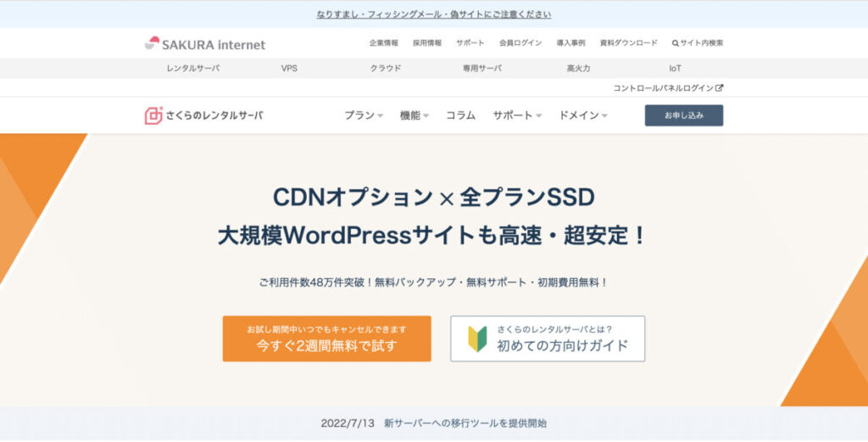Viewport: 868px width, 442px height.
Task: View 導入事例 link
Action: pos(570,42)
